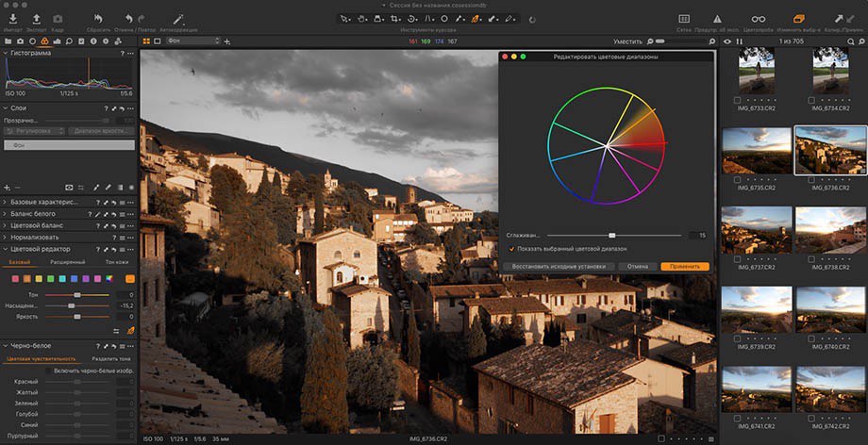Click the Кадр camera capture icon
The width and height of the screenshot is (868, 445).
coord(58,19)
